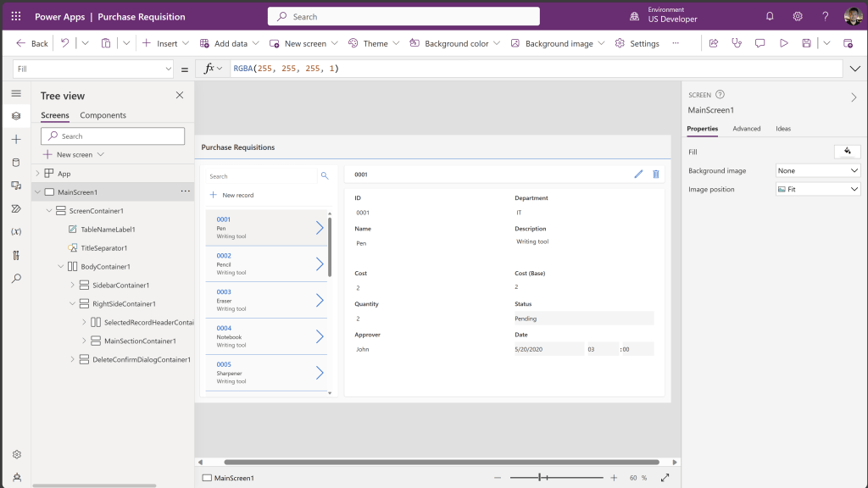868x488 pixels.
Task: Open the notifications bell icon
Action: click(x=770, y=16)
